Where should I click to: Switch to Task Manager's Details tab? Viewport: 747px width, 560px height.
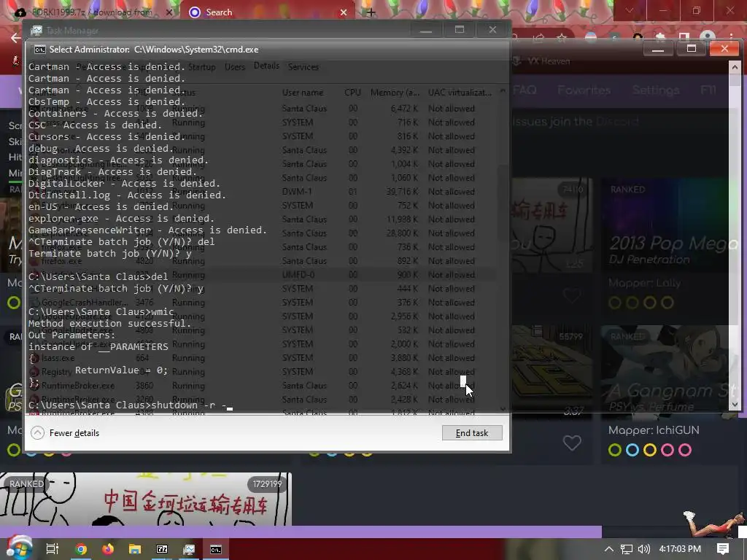[x=266, y=66]
